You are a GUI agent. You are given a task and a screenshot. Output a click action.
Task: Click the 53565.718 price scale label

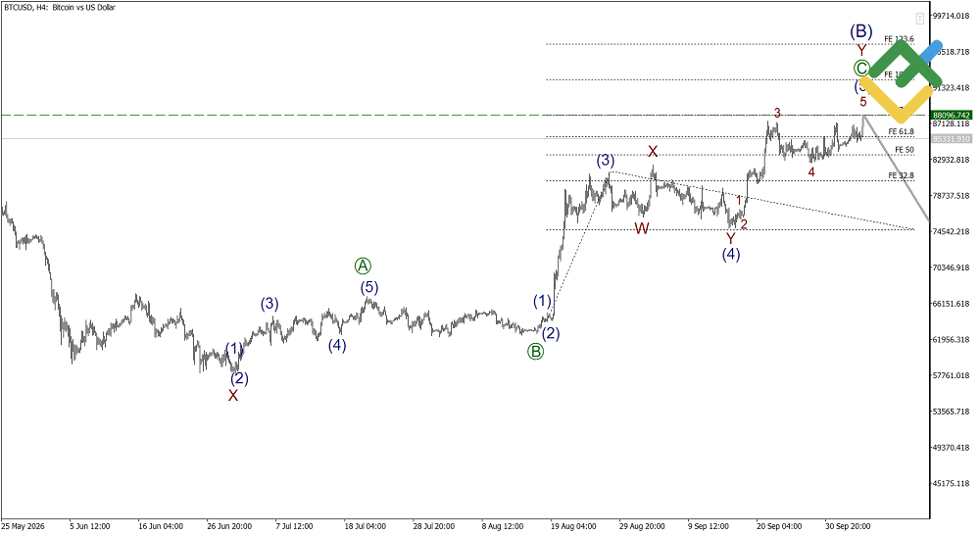(952, 413)
